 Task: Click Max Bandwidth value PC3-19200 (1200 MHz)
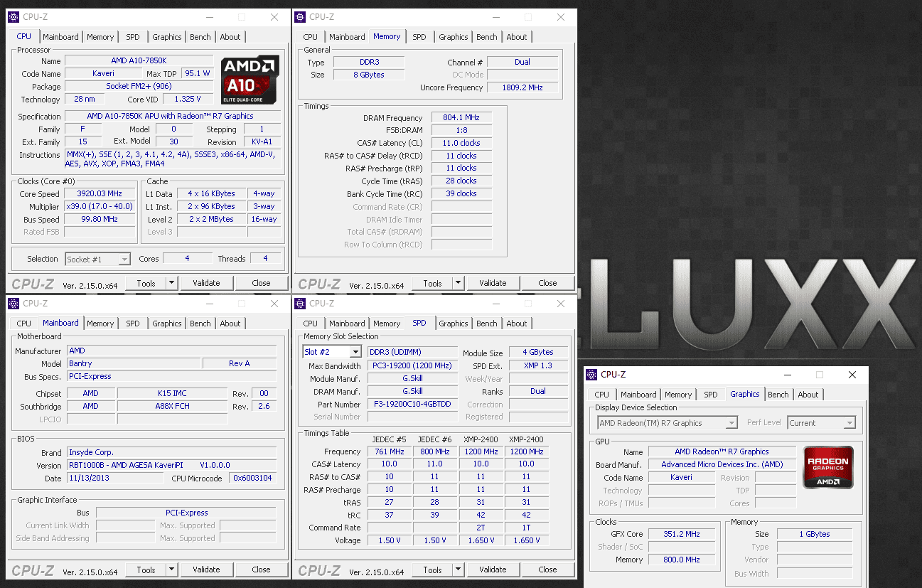(412, 365)
